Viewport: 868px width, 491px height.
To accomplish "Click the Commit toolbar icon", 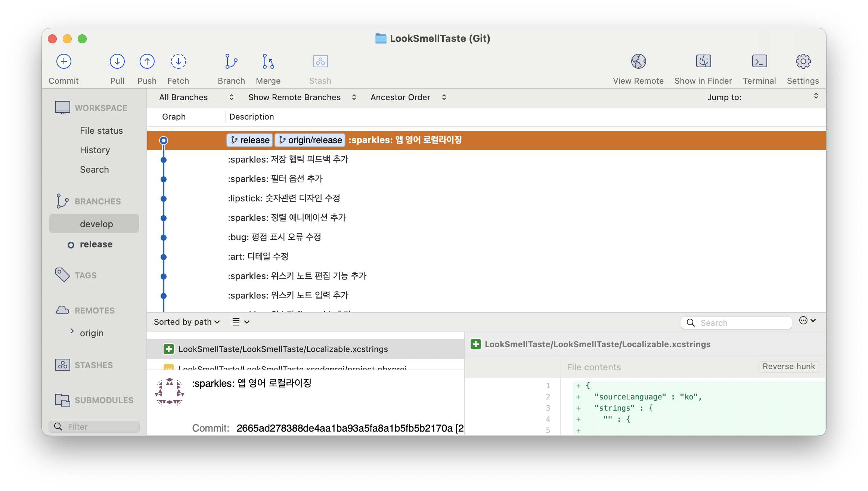I will (x=64, y=62).
